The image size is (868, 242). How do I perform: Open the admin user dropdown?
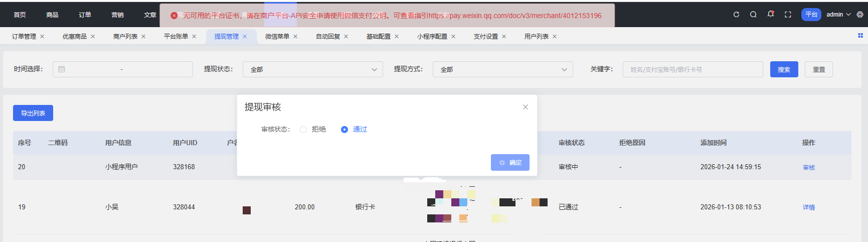[838, 15]
